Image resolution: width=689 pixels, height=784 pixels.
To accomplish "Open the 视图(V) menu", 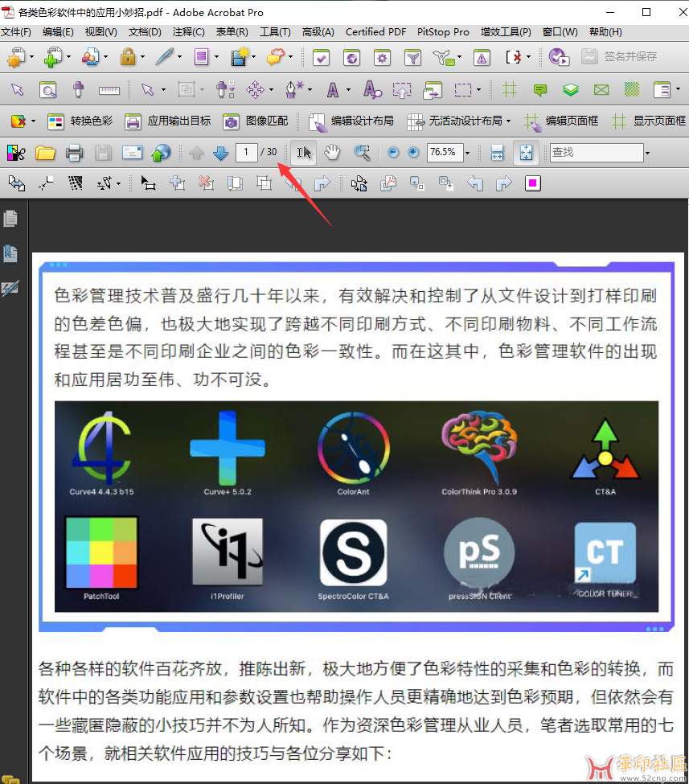I will tap(101, 32).
